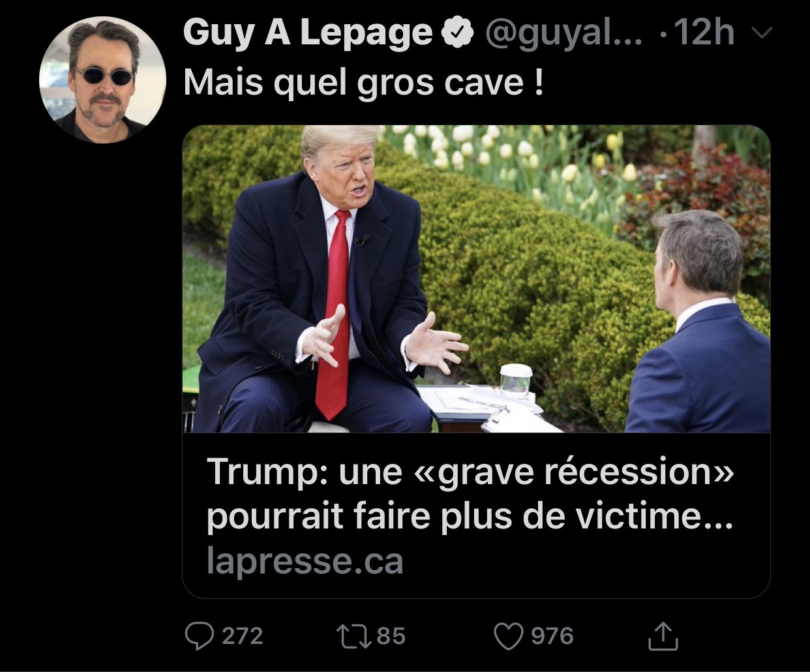Follow the lapresse.ca domain link
The width and height of the screenshot is (810, 672).
(x=305, y=561)
